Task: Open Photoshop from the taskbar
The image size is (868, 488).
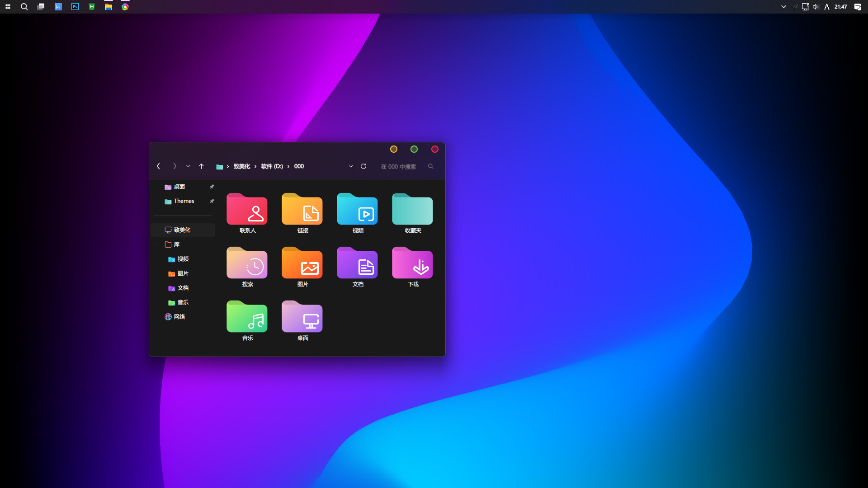Action: click(75, 7)
